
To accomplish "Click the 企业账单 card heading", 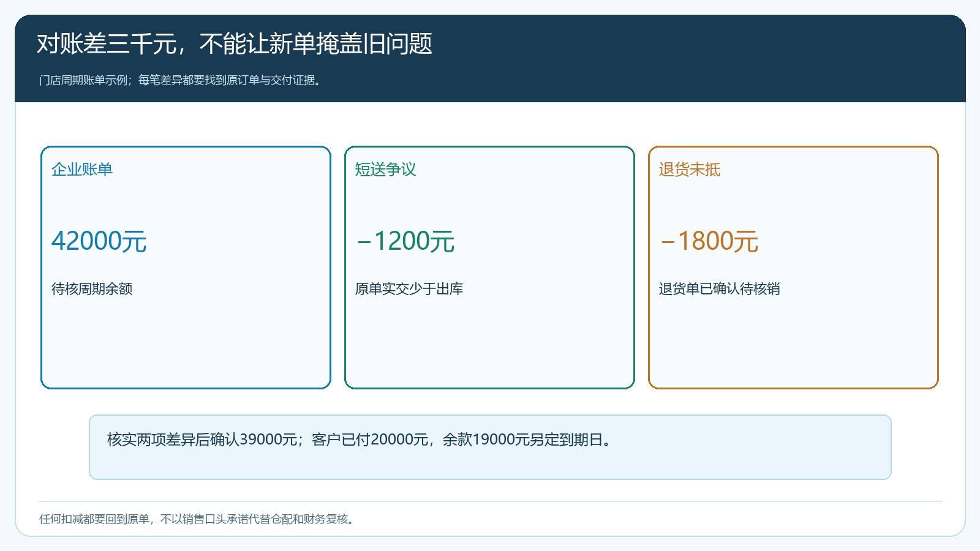I will tap(82, 170).
